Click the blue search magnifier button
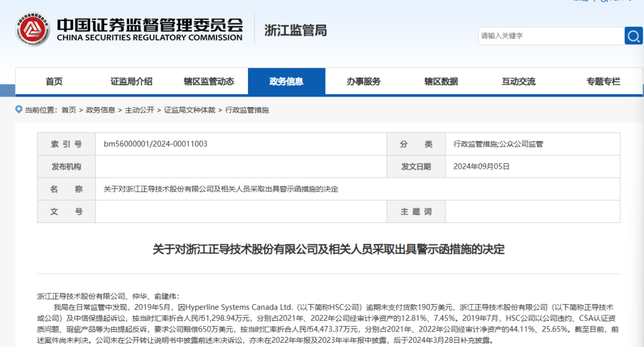The image size is (644, 347). point(633,36)
